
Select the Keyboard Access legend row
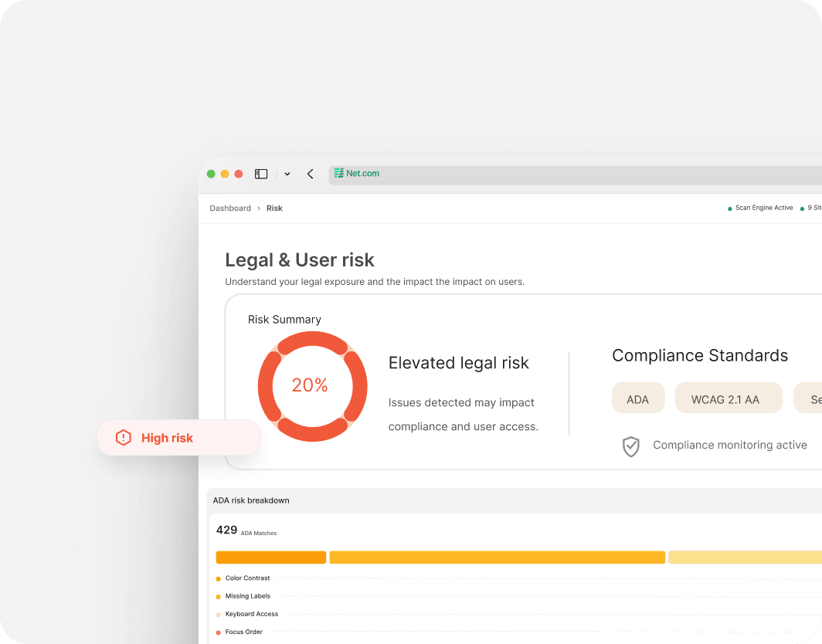(519, 614)
